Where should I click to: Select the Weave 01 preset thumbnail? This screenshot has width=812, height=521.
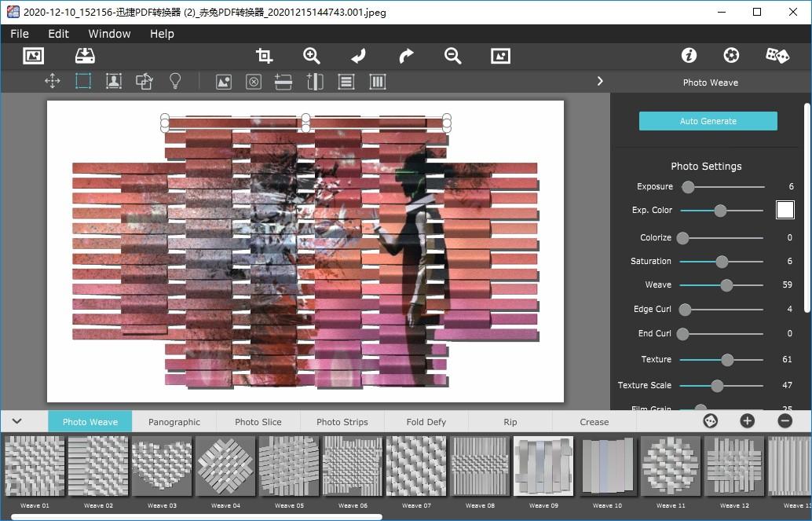coord(35,466)
